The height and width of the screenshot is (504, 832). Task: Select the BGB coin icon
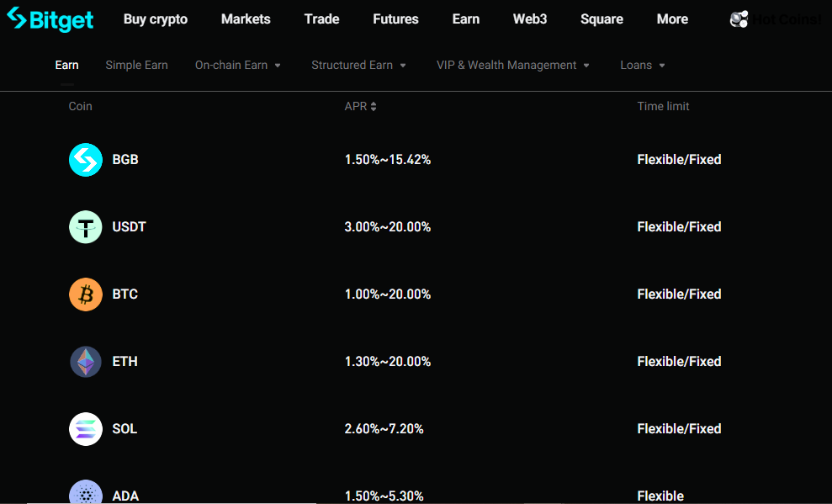tap(85, 159)
